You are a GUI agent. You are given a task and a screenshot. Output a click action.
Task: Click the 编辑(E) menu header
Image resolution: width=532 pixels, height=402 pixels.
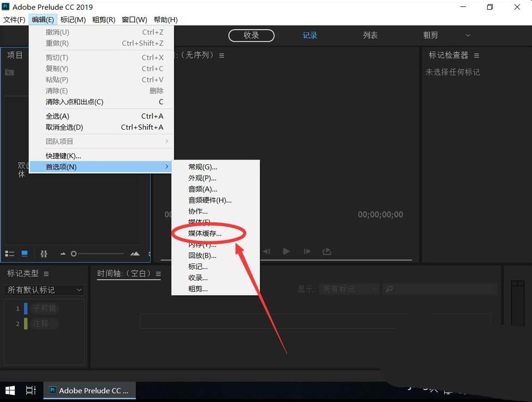(43, 20)
